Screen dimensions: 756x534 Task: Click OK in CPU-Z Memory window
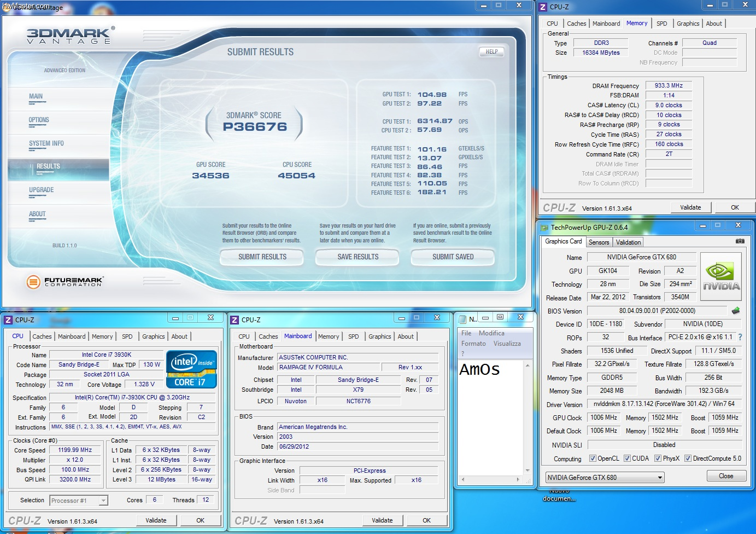click(x=735, y=207)
